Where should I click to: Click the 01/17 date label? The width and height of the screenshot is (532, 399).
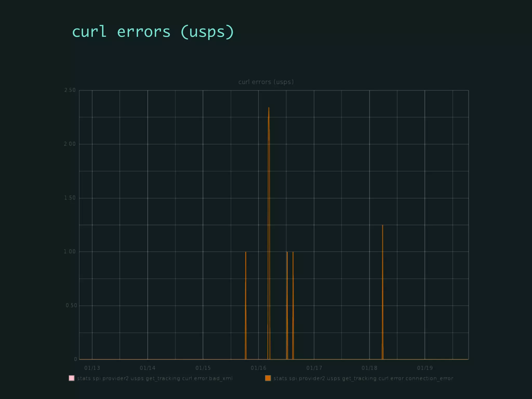(x=314, y=368)
